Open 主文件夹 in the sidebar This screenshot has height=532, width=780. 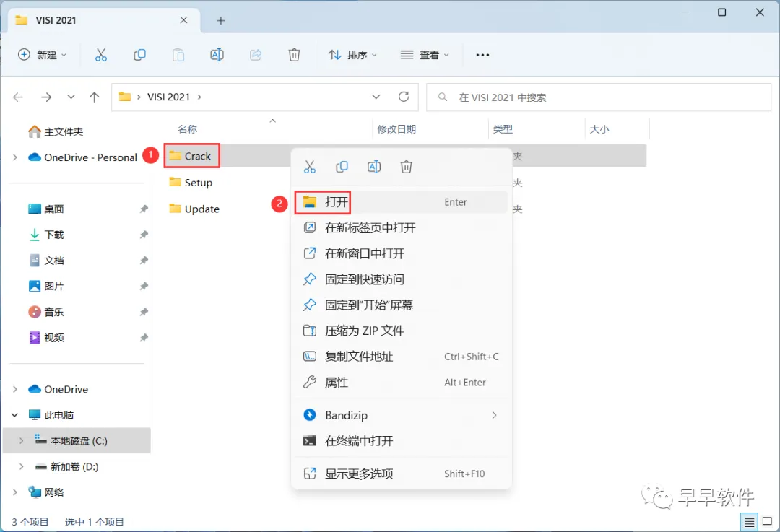pyautogui.click(x=56, y=132)
